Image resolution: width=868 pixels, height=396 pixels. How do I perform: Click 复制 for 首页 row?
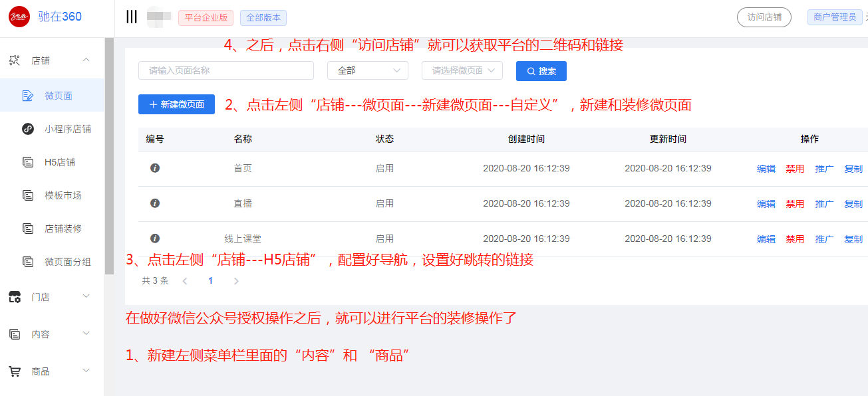pyautogui.click(x=853, y=169)
